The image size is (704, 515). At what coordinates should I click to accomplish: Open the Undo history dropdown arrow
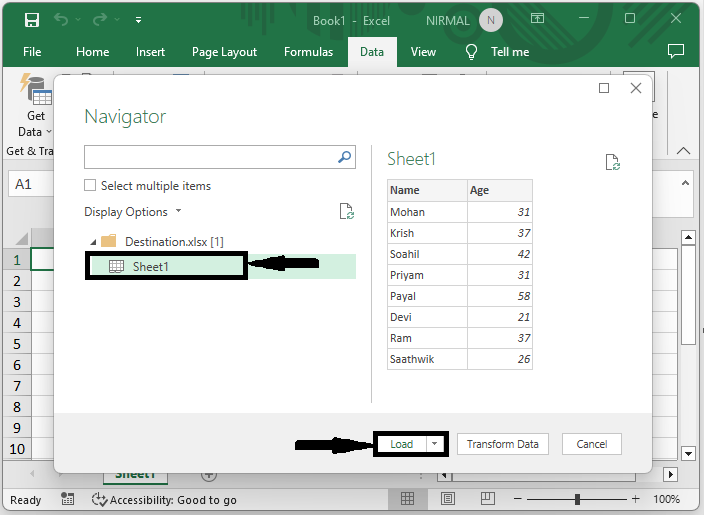[78, 20]
